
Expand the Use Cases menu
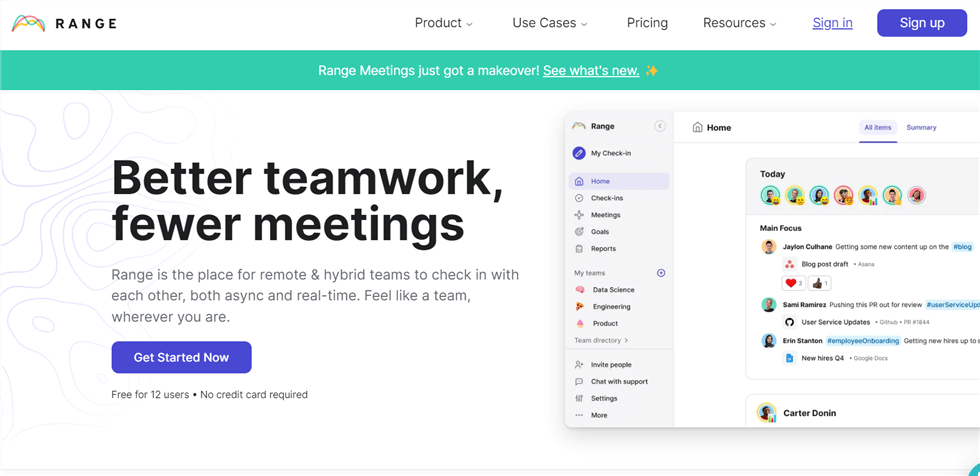(x=550, y=23)
